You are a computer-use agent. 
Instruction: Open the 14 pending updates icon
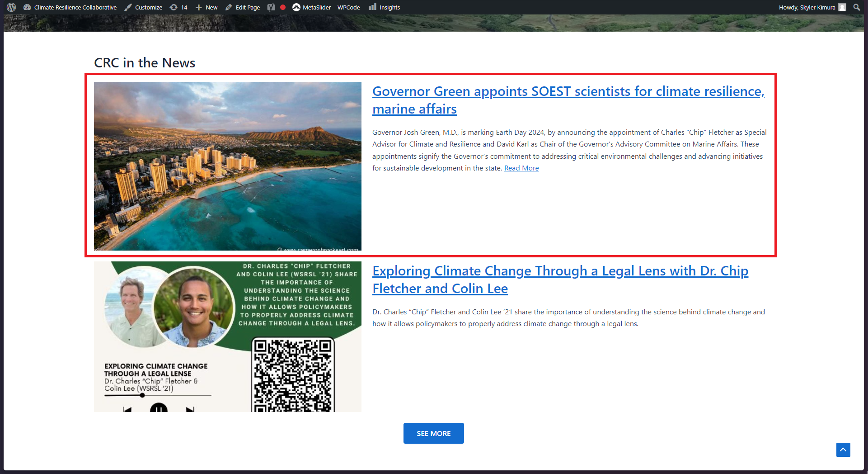click(178, 7)
